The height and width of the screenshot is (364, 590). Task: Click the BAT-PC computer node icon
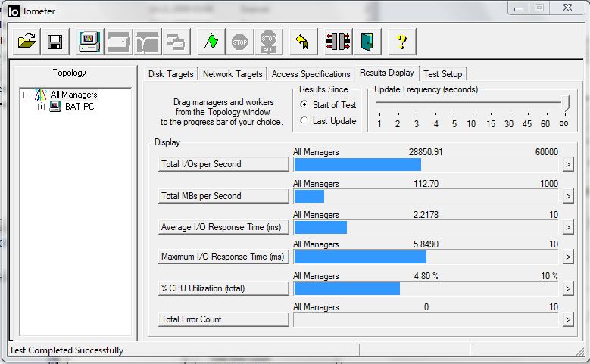(55, 107)
